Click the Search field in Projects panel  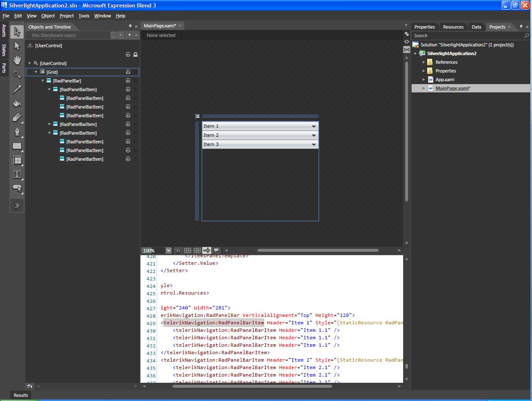pyautogui.click(x=467, y=36)
